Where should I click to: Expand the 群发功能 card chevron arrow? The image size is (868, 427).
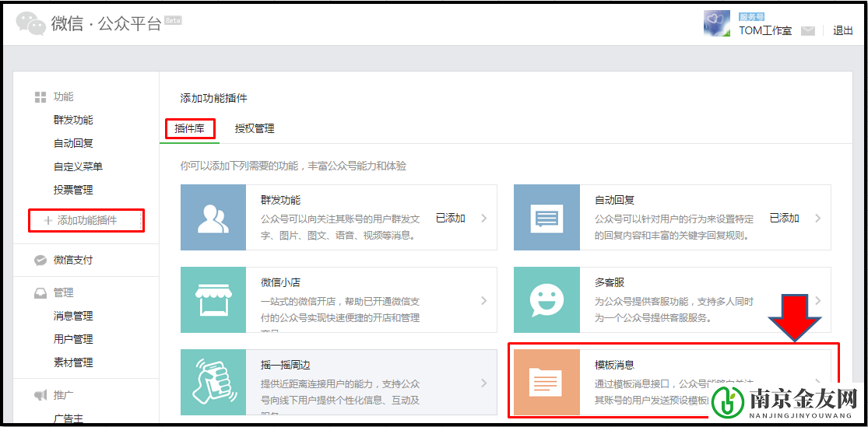click(x=483, y=218)
